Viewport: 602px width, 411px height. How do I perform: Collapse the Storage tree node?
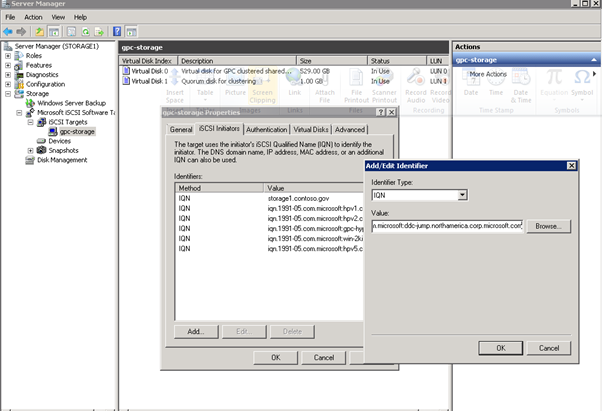8,94
